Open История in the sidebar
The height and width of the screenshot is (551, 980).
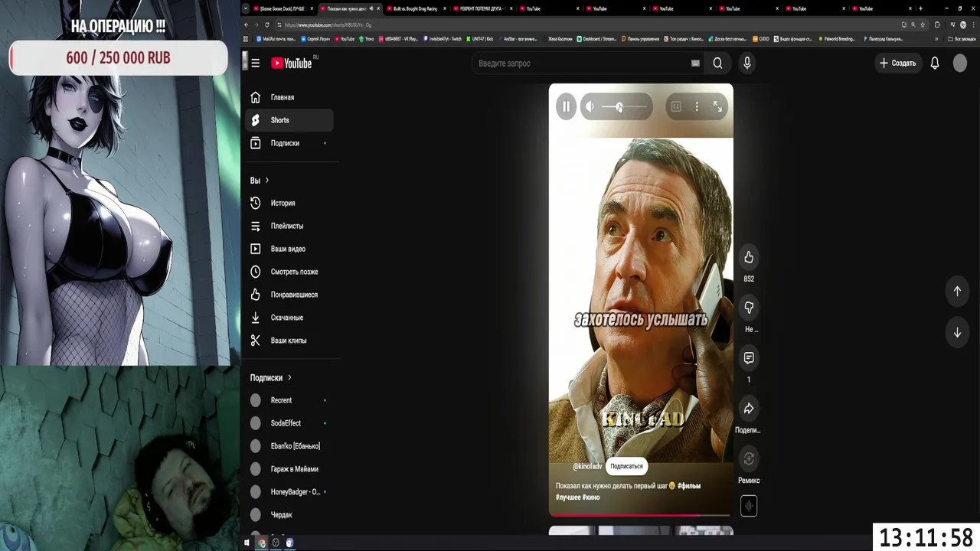pyautogui.click(x=289, y=203)
